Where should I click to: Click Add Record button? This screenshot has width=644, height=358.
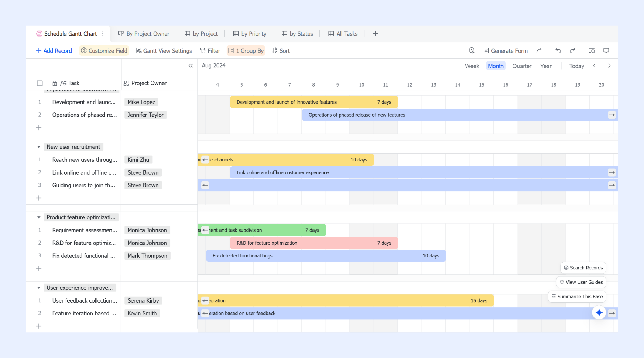[x=54, y=51]
